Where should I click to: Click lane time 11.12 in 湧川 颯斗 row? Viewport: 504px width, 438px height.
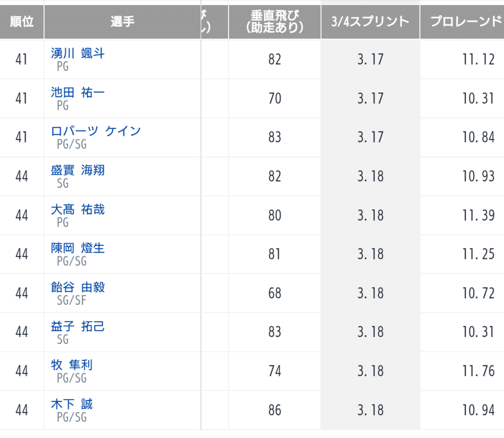478,59
